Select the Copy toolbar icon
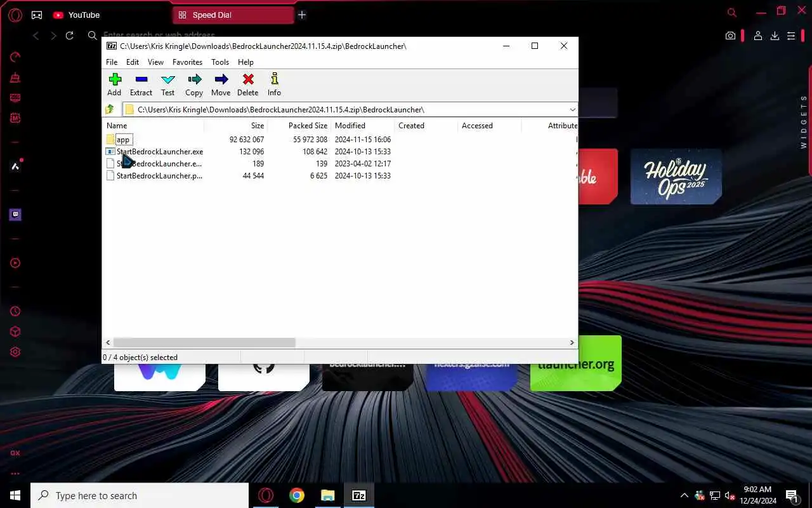The width and height of the screenshot is (812, 508). 194,84
